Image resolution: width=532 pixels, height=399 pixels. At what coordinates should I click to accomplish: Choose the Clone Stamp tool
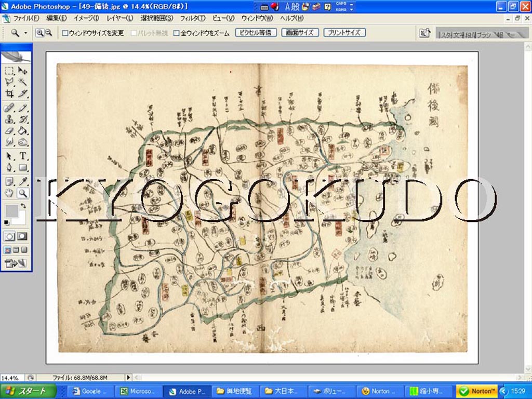point(10,119)
